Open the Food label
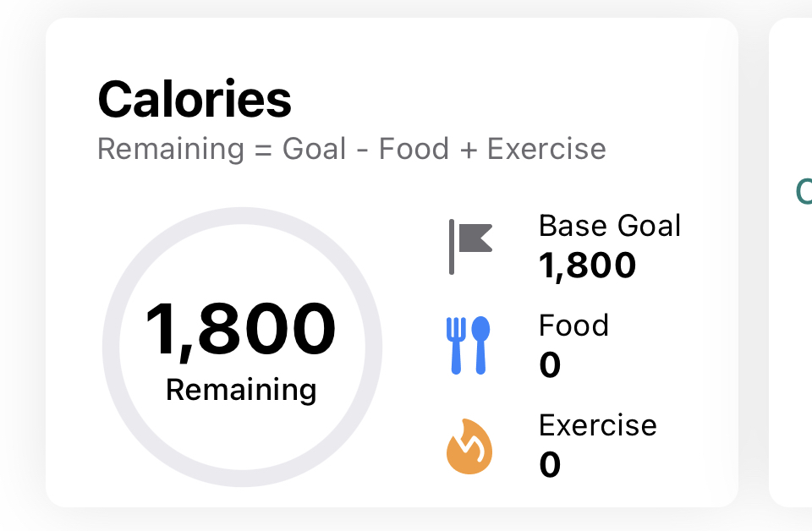812x531 pixels. 573,326
